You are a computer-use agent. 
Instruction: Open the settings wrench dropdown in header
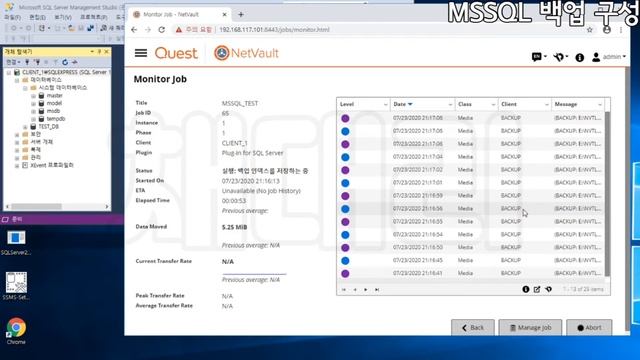click(560, 57)
